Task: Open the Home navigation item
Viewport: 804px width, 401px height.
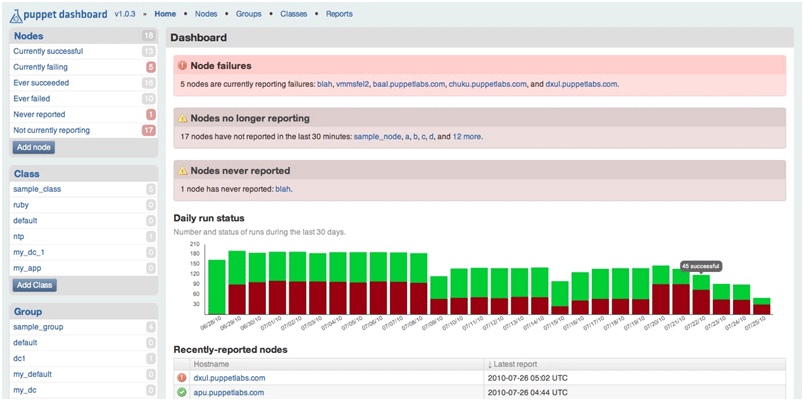Action: [165, 14]
